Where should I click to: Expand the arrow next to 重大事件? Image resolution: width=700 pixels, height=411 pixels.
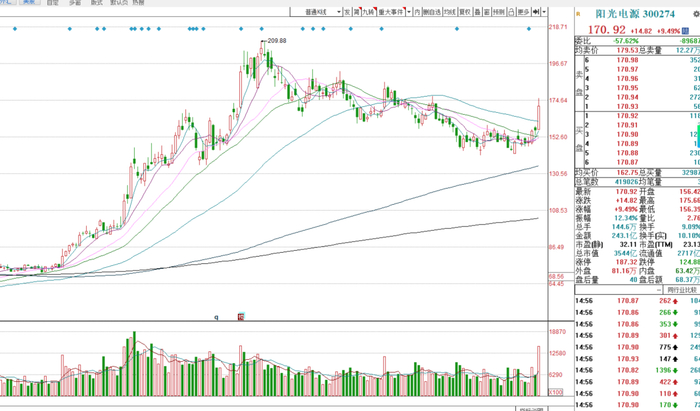[409, 12]
